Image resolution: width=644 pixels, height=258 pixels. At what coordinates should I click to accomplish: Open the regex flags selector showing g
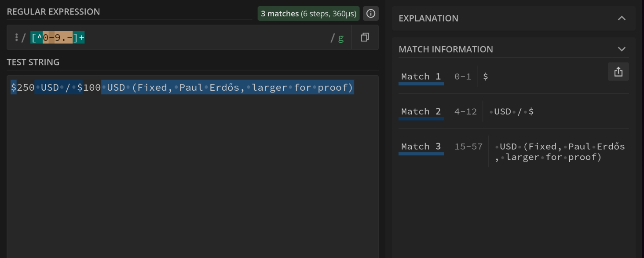point(340,38)
